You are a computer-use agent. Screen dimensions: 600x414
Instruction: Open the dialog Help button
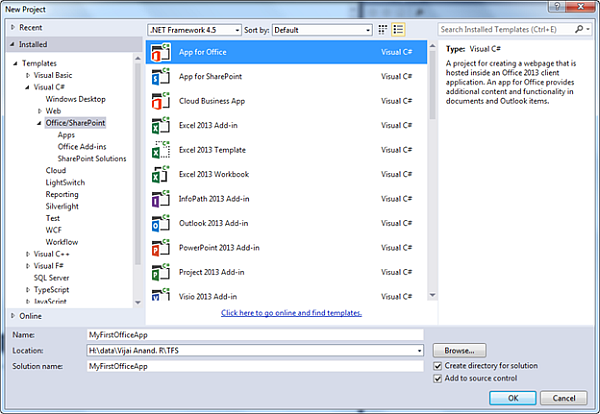point(557,7)
